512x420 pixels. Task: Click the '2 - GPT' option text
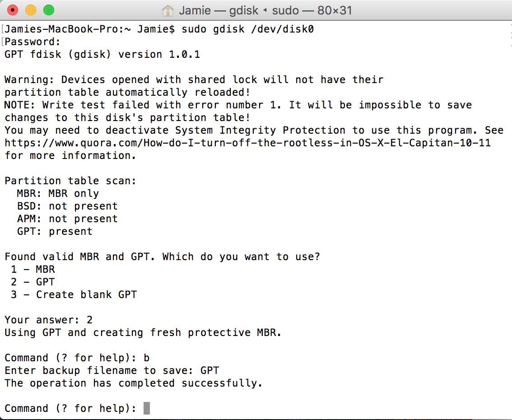33,282
